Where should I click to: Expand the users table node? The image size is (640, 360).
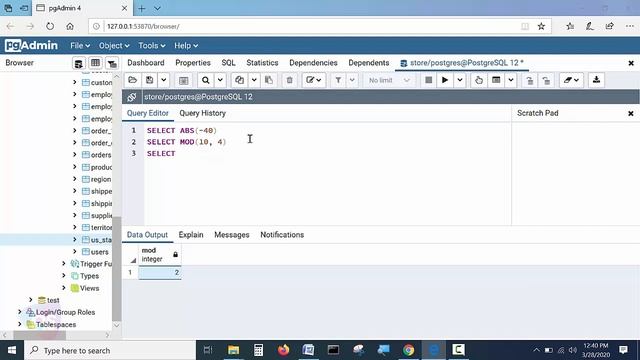(75, 251)
